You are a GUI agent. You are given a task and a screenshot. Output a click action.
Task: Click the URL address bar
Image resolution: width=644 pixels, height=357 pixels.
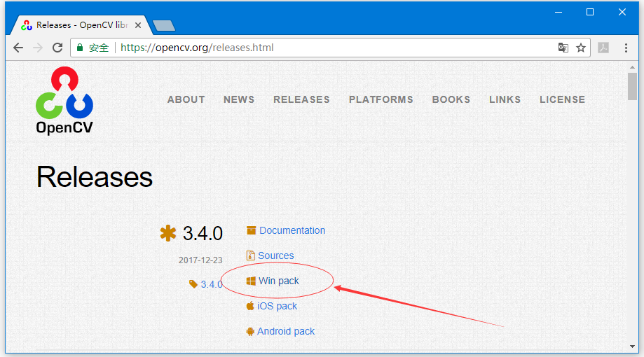click(331, 48)
